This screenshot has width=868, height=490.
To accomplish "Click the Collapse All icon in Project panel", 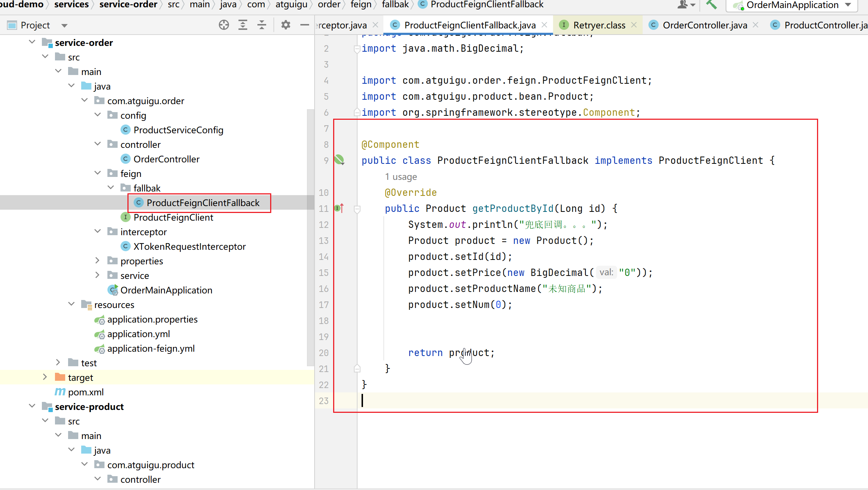I will click(x=262, y=25).
